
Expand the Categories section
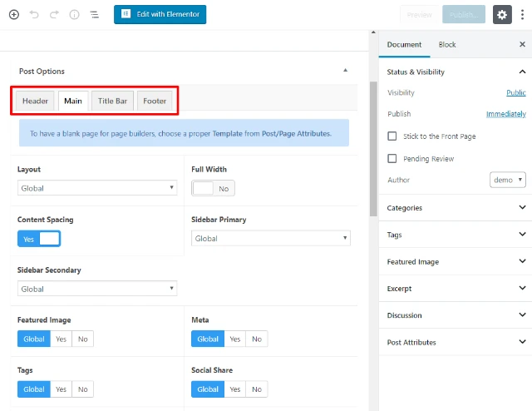[x=455, y=208]
